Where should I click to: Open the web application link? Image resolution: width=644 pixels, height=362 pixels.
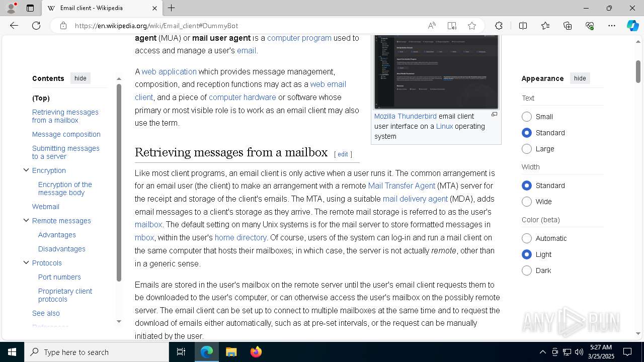tap(169, 72)
